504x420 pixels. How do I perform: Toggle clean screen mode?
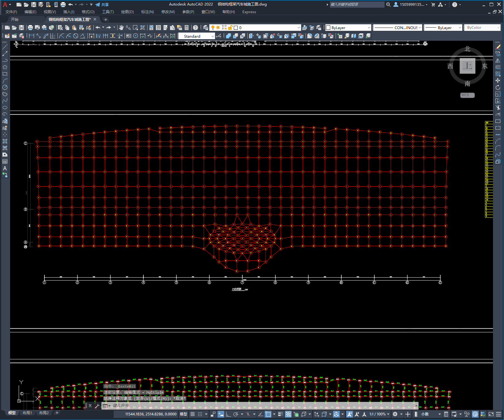491,414
